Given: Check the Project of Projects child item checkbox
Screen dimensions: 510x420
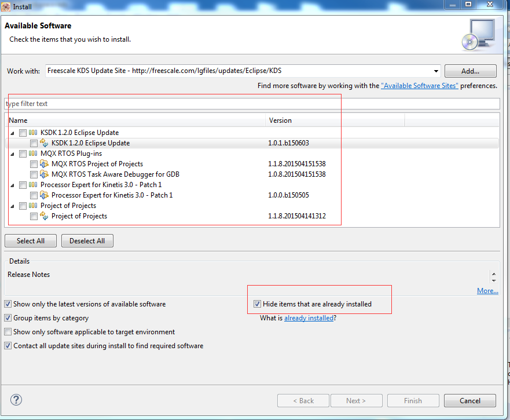Looking at the screenshot, I should 34,216.
